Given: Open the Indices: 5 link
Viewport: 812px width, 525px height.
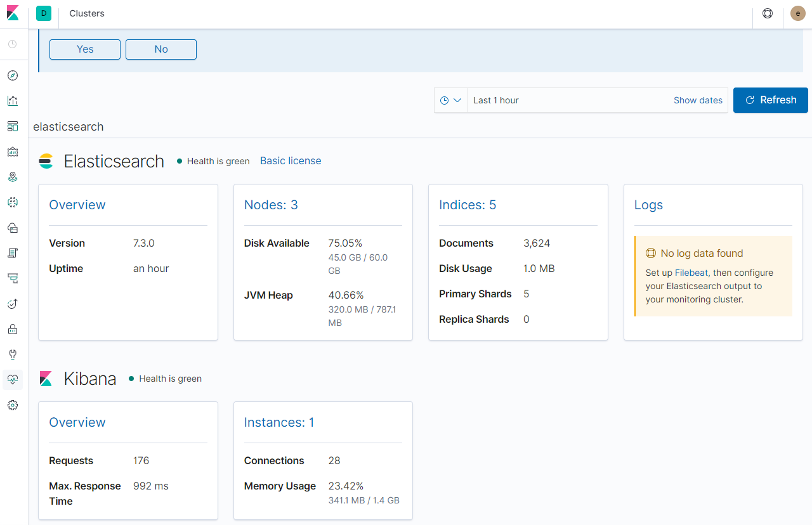Looking at the screenshot, I should 468,205.
